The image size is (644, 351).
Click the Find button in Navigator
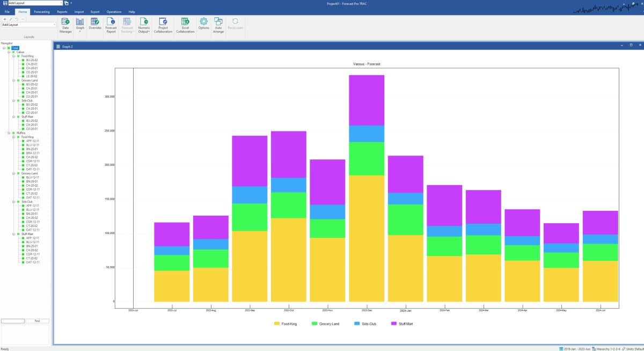[37, 321]
